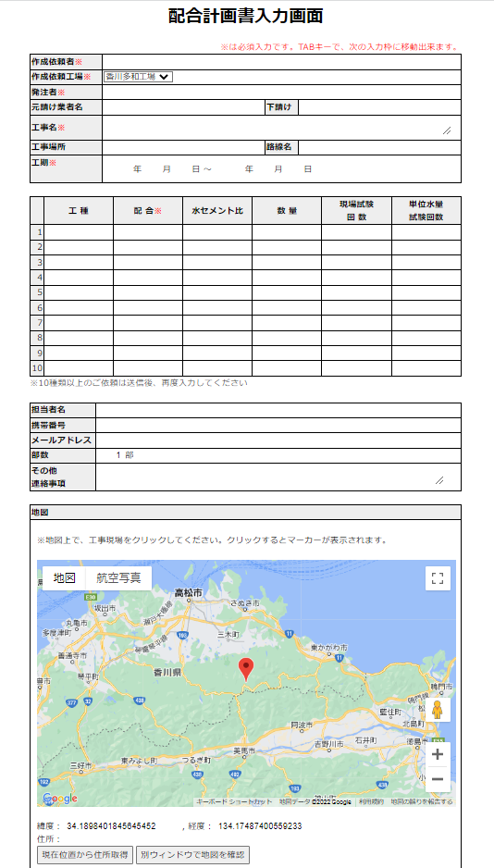Click 丸亀市 label on the map
This screenshot has height=868, width=494.
coord(77,623)
